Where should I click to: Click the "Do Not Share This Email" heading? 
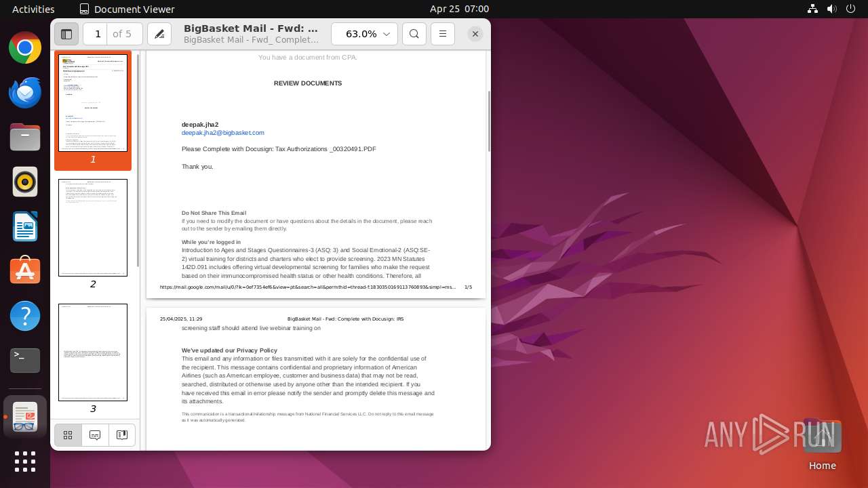click(x=214, y=213)
